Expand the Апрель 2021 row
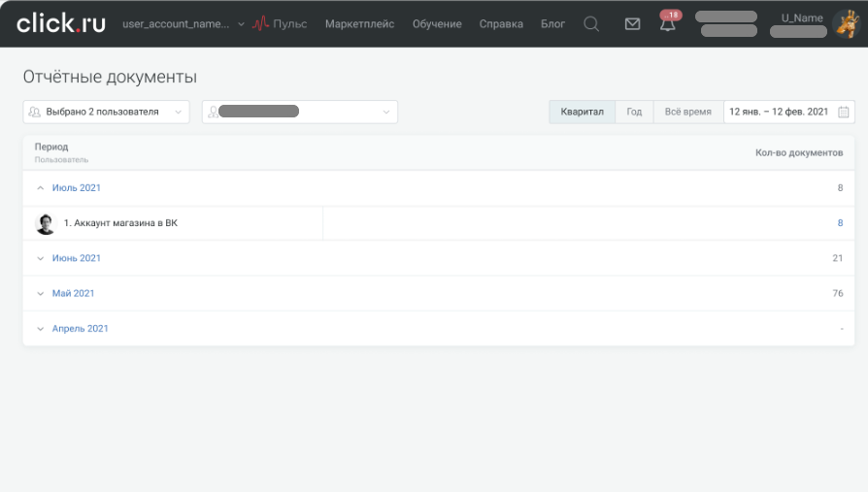This screenshot has height=492, width=868. point(41,329)
